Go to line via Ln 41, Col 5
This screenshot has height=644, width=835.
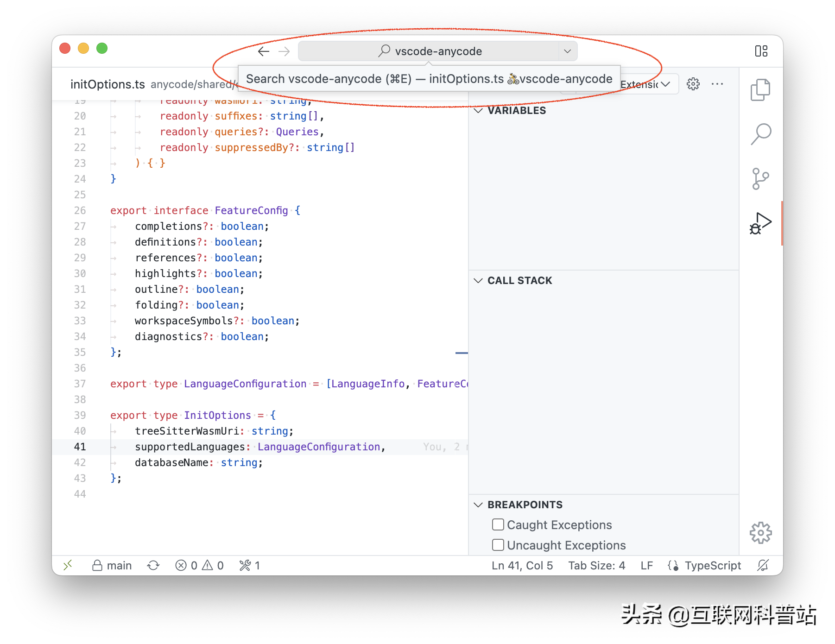[522, 565]
